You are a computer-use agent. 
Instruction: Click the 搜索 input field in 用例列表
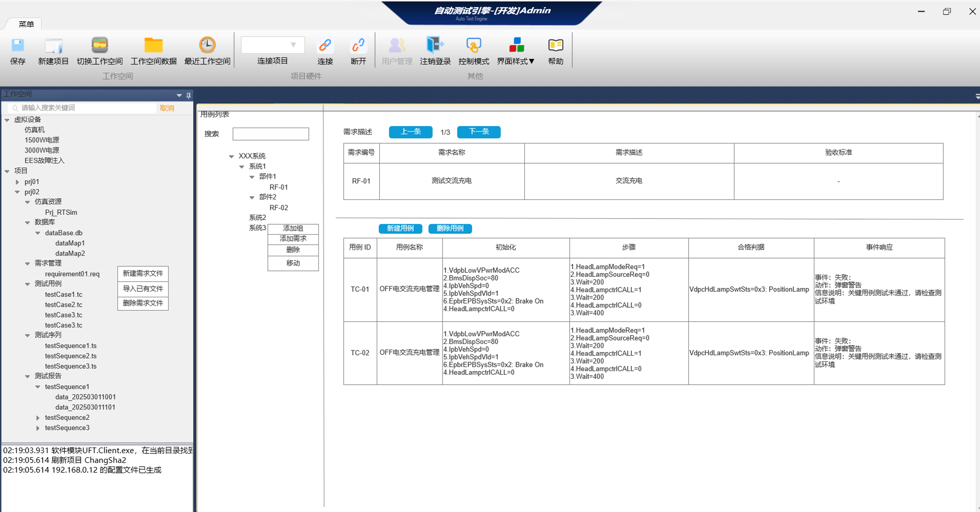pyautogui.click(x=270, y=134)
